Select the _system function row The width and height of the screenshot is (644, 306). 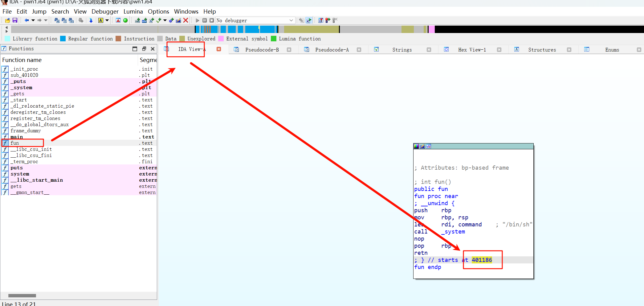[79, 88]
